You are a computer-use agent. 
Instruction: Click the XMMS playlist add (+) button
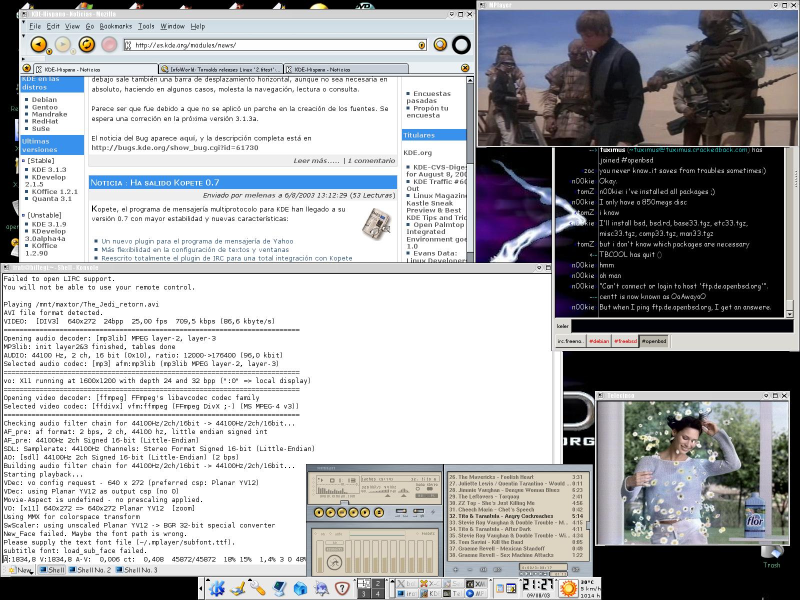[456, 569]
